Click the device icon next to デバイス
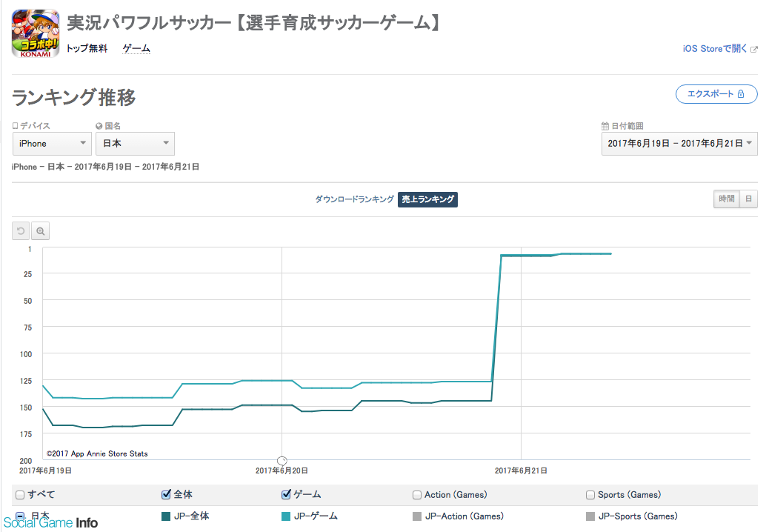The image size is (766, 532). click(15, 126)
